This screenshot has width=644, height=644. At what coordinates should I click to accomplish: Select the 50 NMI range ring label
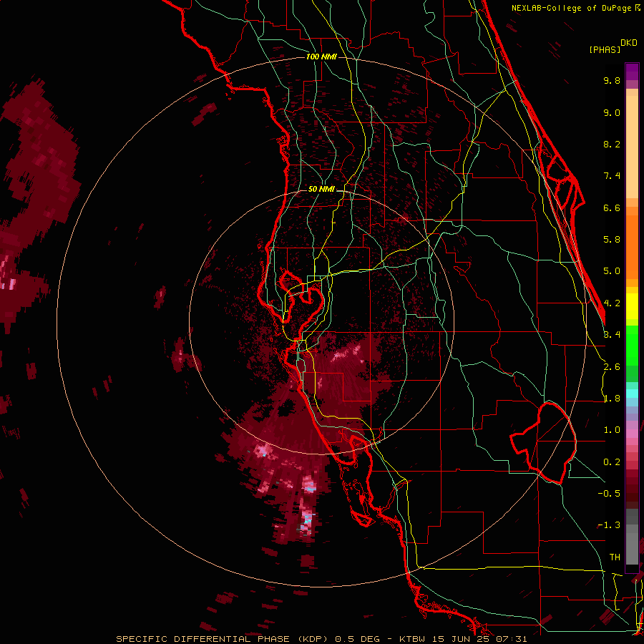[321, 189]
